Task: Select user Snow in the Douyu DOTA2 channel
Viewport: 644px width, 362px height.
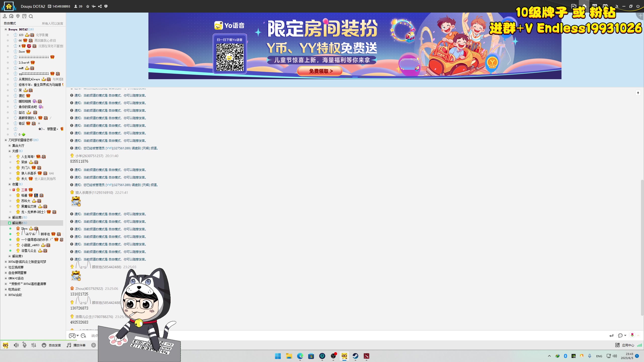Action: click(22, 52)
